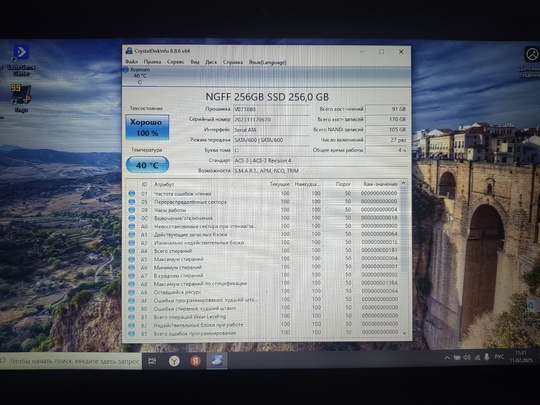The image size is (540, 405).
Task: Click the Текущее column header
Action: [279, 184]
